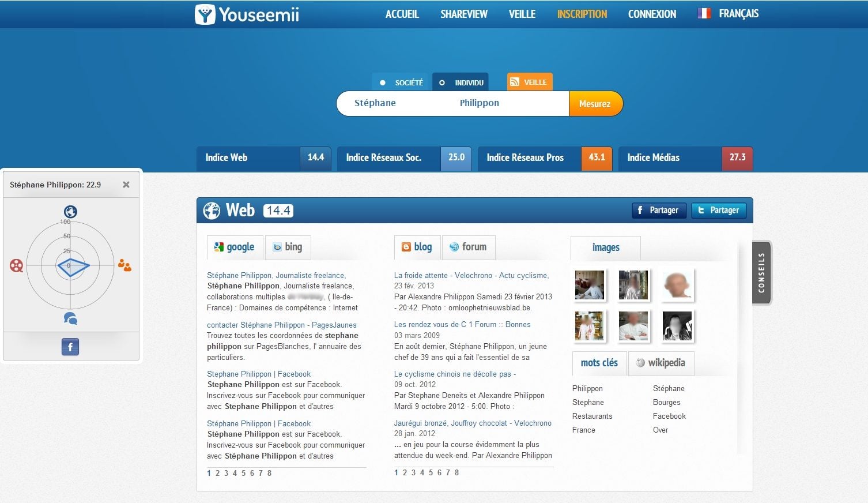Open the Journaliste freelance search result link
This screenshot has height=503, width=868.
276,276
